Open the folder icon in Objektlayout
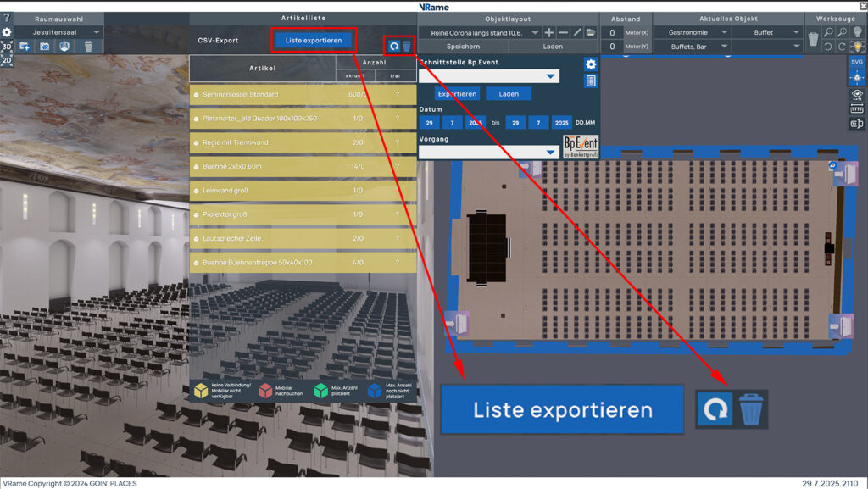The width and height of the screenshot is (868, 489). [591, 33]
